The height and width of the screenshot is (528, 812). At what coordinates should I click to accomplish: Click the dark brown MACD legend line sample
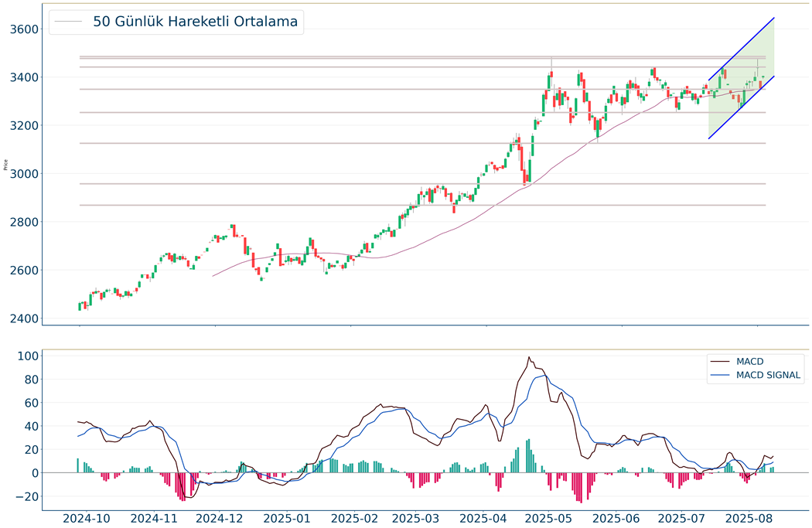click(x=720, y=362)
